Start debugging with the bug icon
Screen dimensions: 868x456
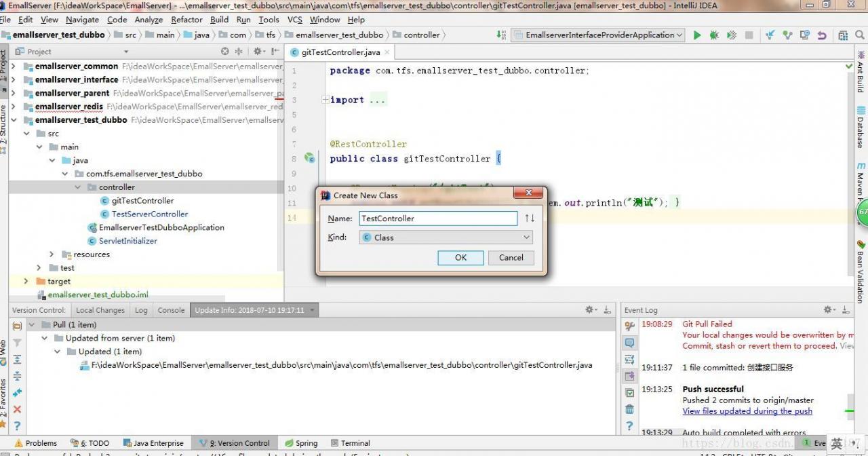[x=714, y=35]
